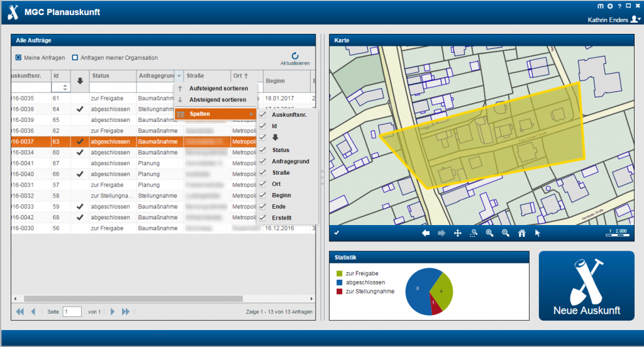Screen dimensions: 644x347
Task: Choose Absteigend sortieren from menu
Action: pyautogui.click(x=218, y=100)
